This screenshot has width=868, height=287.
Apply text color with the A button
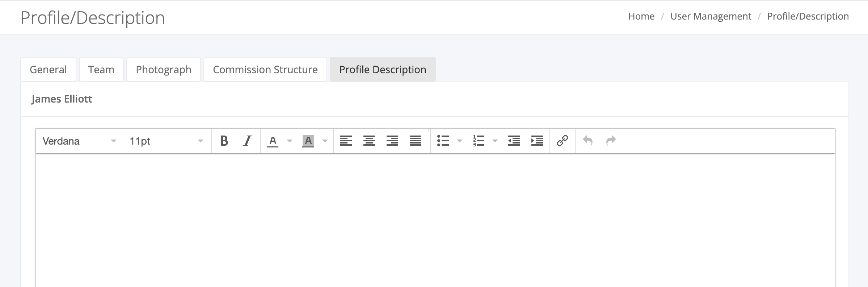click(273, 141)
